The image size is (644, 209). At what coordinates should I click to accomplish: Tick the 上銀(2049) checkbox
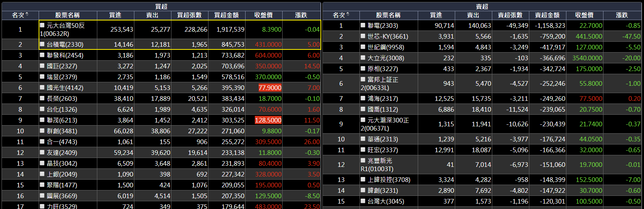tap(42, 174)
